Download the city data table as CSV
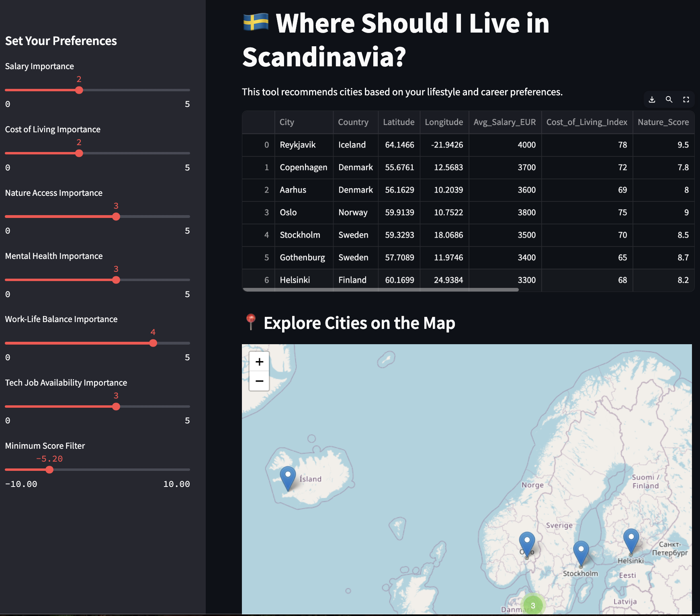Screen dimensions: 700x616 tap(652, 99)
